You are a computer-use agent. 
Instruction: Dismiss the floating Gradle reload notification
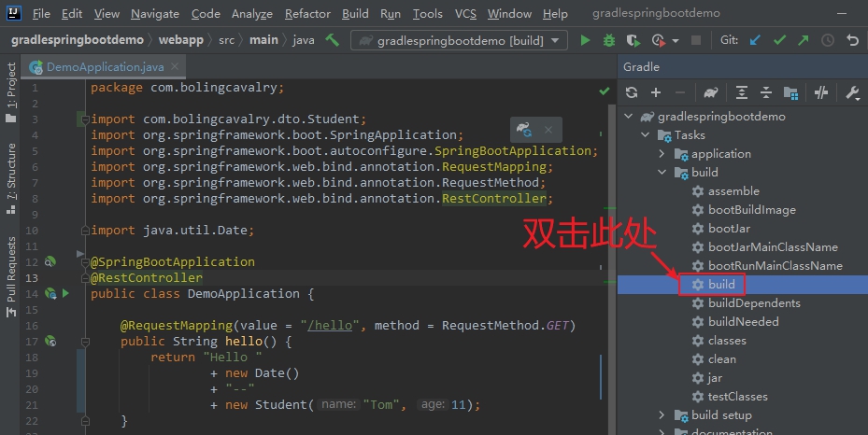tap(548, 130)
